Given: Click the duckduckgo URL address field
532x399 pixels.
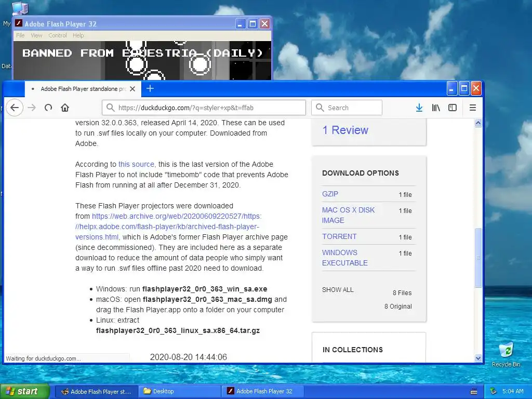Looking at the screenshot, I should [204, 108].
